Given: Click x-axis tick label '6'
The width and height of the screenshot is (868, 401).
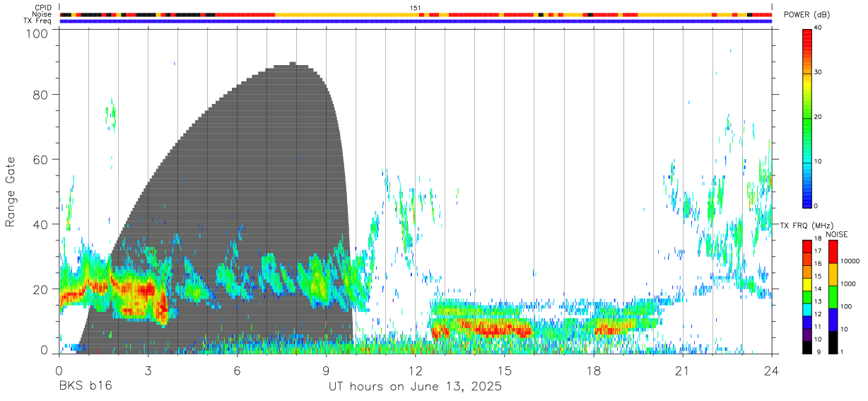Looking at the screenshot, I should (x=237, y=371).
